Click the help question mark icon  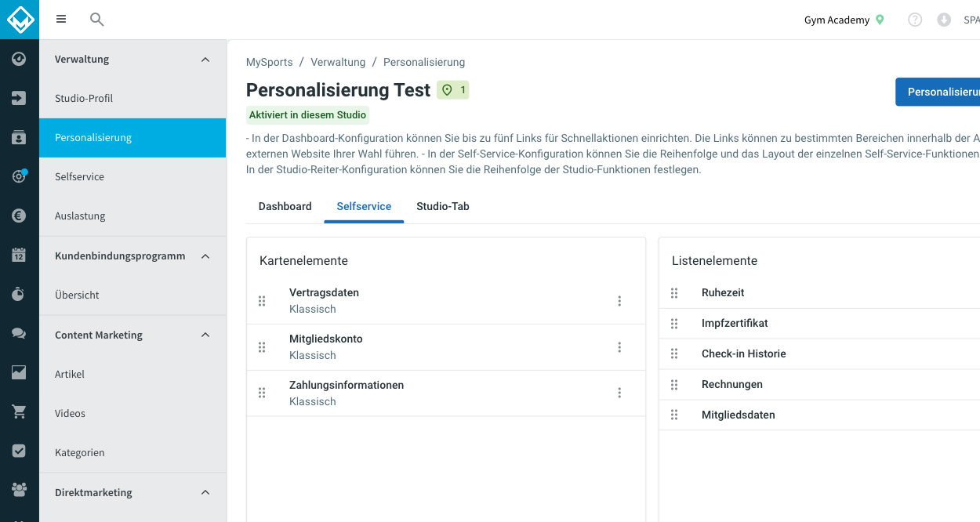pos(915,20)
